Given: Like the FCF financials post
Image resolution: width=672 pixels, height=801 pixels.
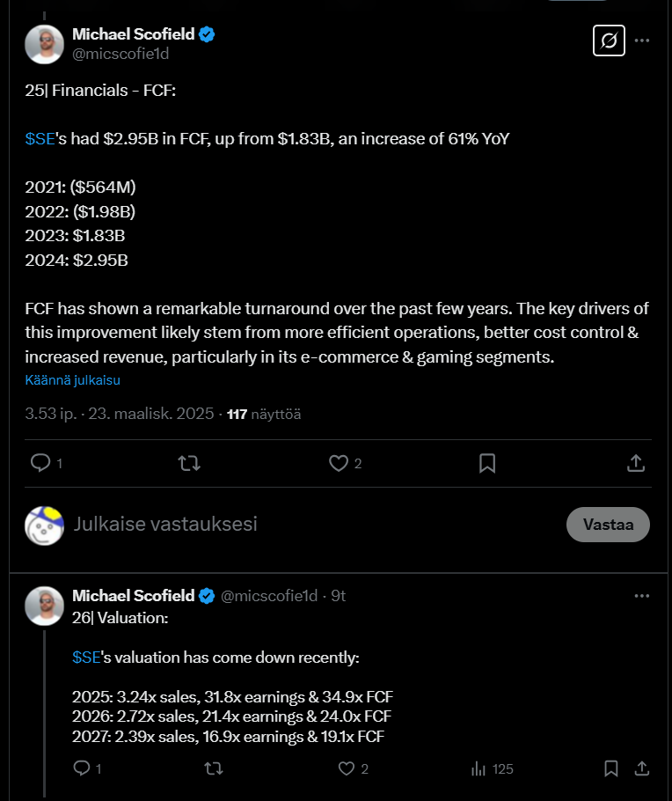Looking at the screenshot, I should point(339,463).
